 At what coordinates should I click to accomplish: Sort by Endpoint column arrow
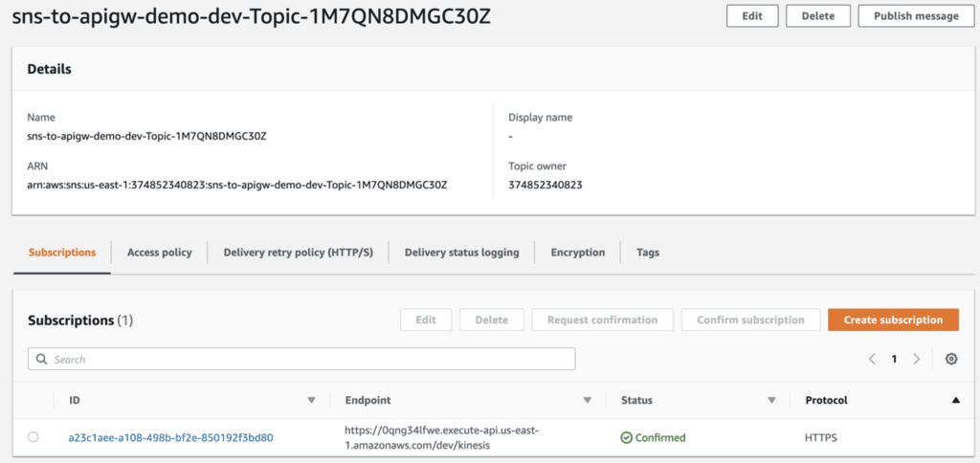coord(587,401)
